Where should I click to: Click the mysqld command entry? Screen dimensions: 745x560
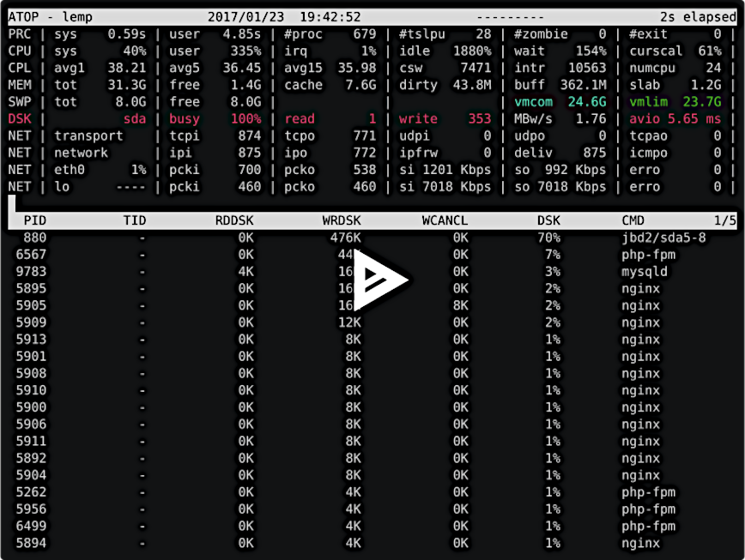tap(645, 272)
